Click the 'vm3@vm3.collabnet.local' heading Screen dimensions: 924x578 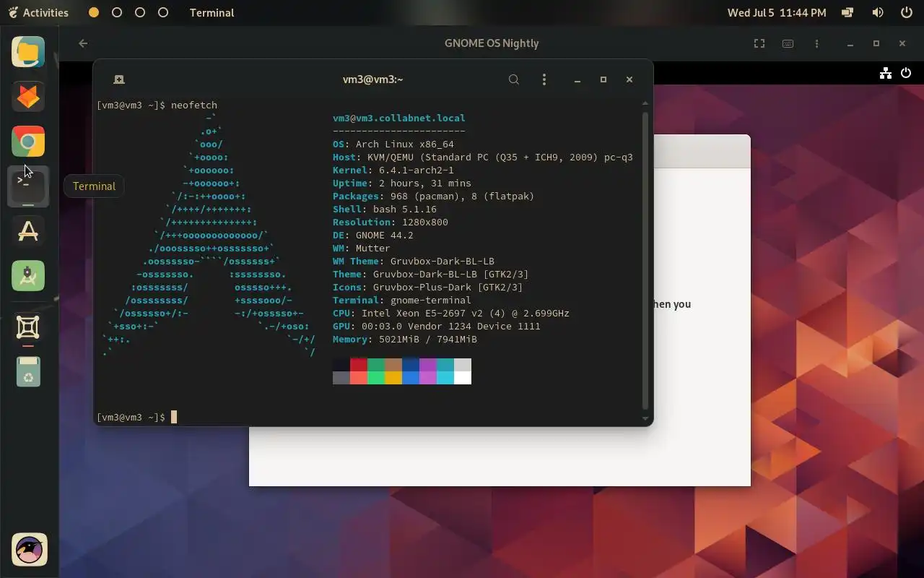click(399, 118)
